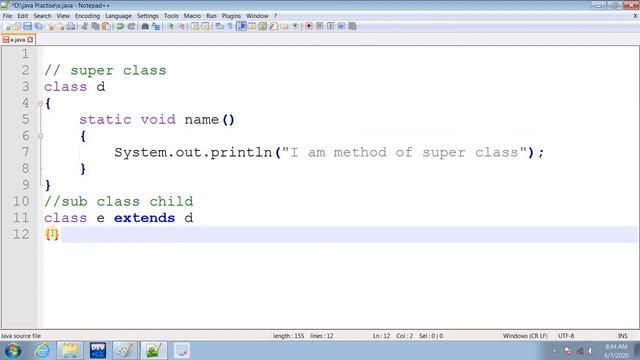The image size is (640, 360).
Task: Open the Language menu
Action: click(118, 16)
